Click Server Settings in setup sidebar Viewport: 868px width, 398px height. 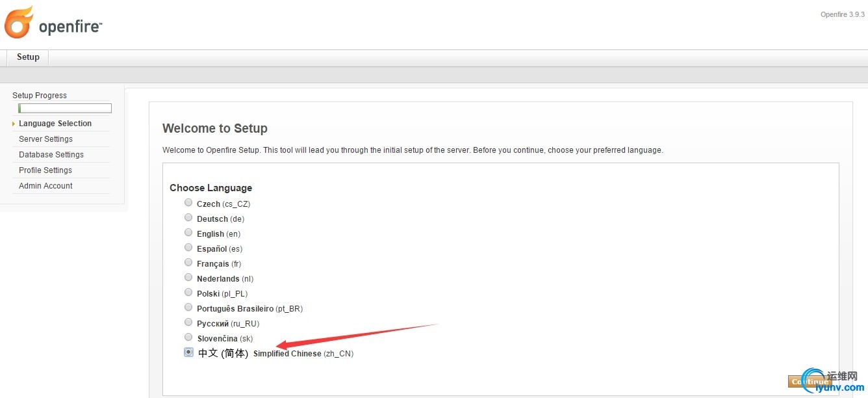point(45,139)
